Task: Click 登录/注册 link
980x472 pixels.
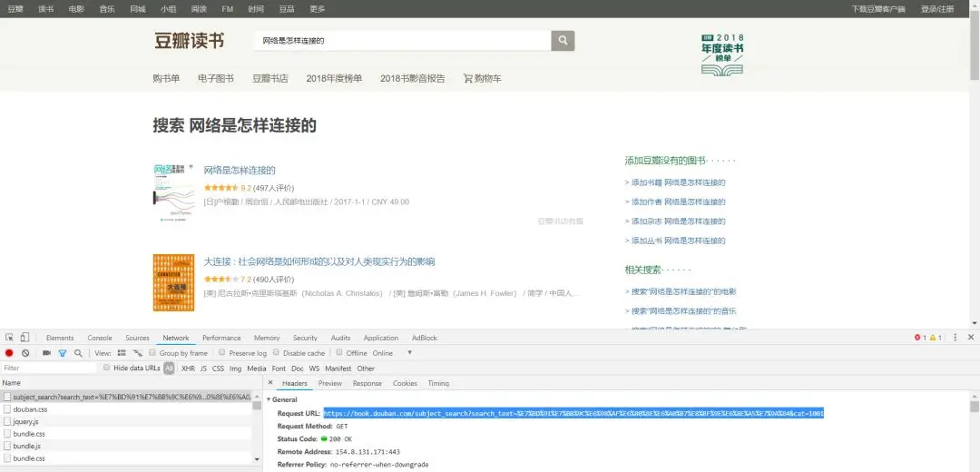Action: tap(937, 9)
